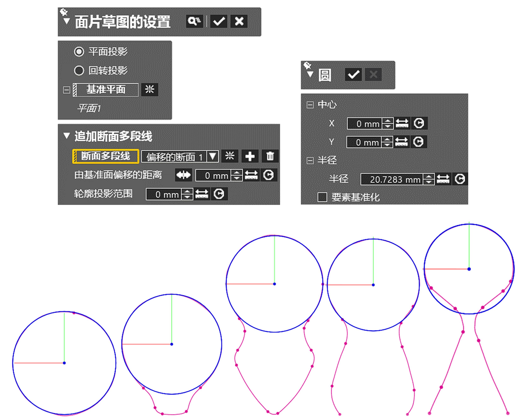Click the center point of the leftmost circle
Viewport: 522px width, 420px height.
coord(64,363)
